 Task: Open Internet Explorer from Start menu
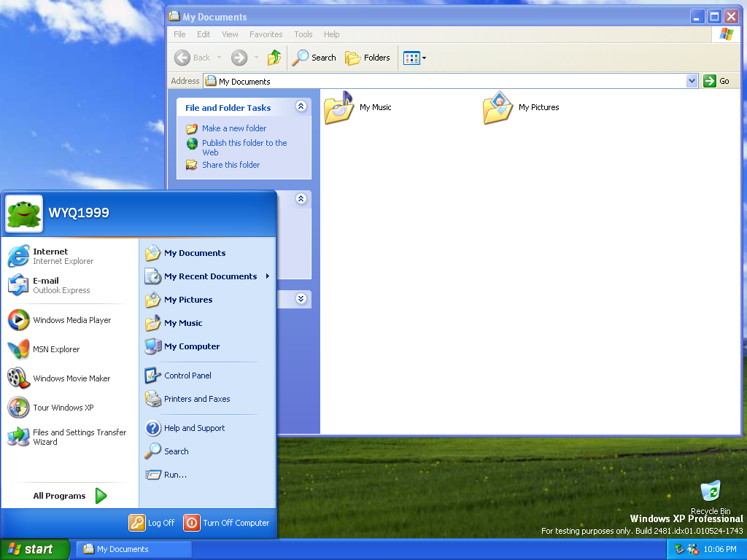(x=51, y=256)
